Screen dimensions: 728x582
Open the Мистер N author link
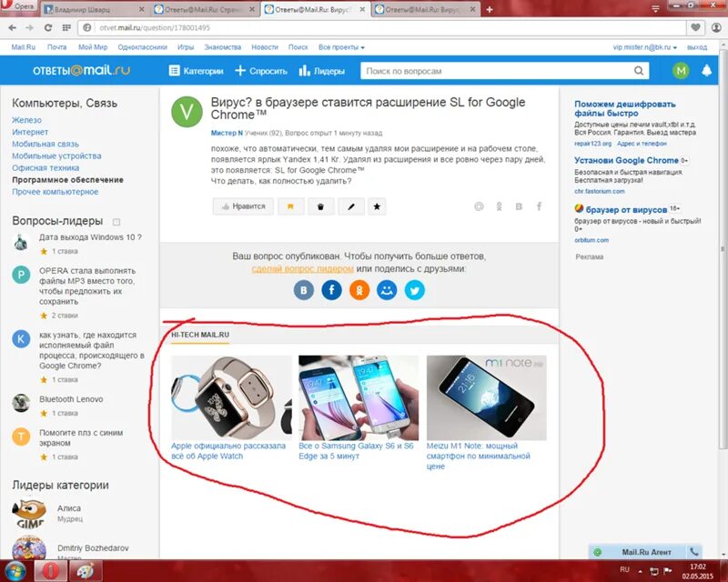pyautogui.click(x=227, y=133)
